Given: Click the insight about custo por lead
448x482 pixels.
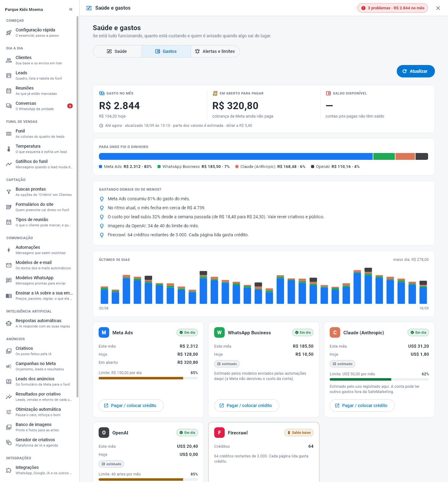Looking at the screenshot, I should [x=216, y=217].
